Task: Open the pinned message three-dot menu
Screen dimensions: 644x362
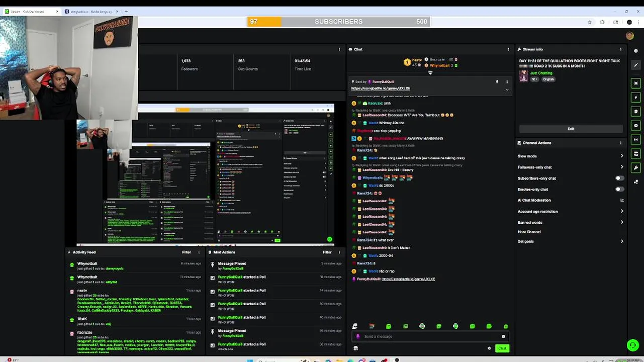Action: (507, 81)
